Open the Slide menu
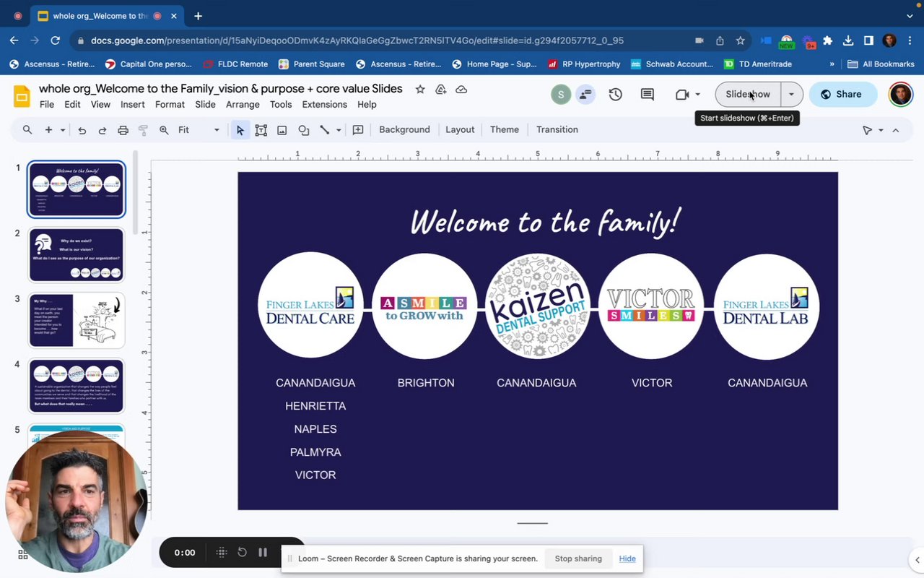The image size is (924, 578). coord(205,104)
